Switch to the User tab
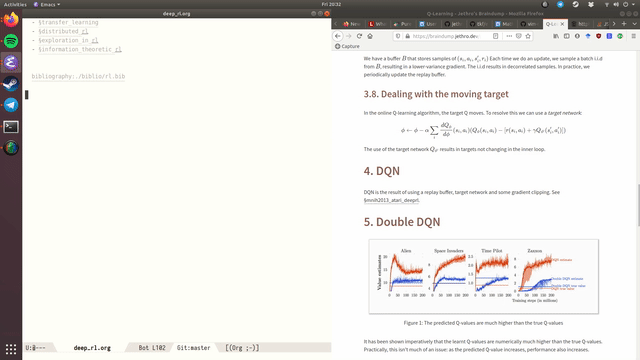This screenshot has height=360, width=640. point(428,24)
